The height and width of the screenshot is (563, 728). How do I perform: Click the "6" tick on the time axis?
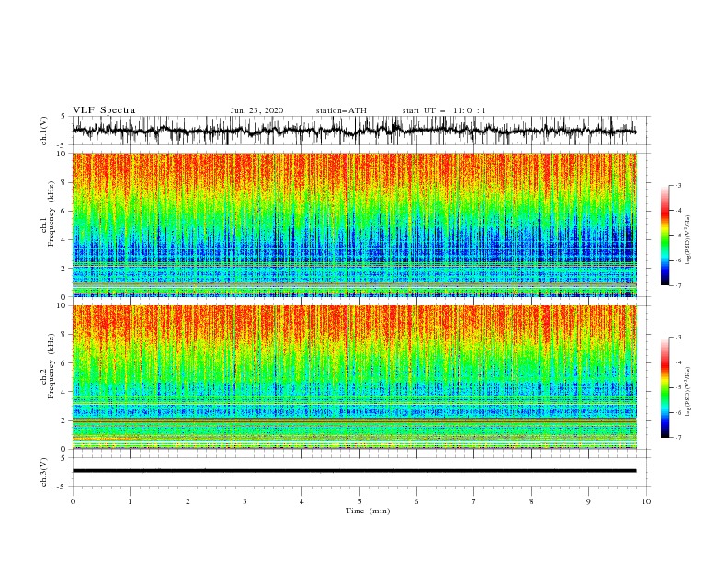point(416,501)
